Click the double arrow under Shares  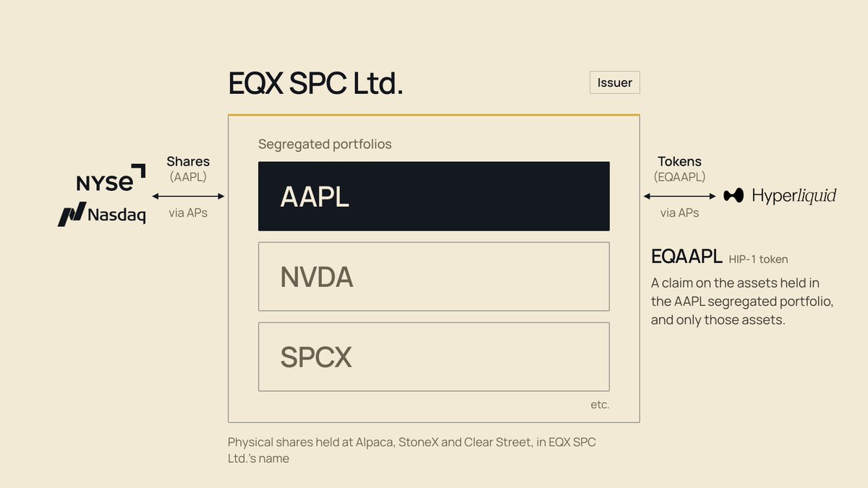188,196
